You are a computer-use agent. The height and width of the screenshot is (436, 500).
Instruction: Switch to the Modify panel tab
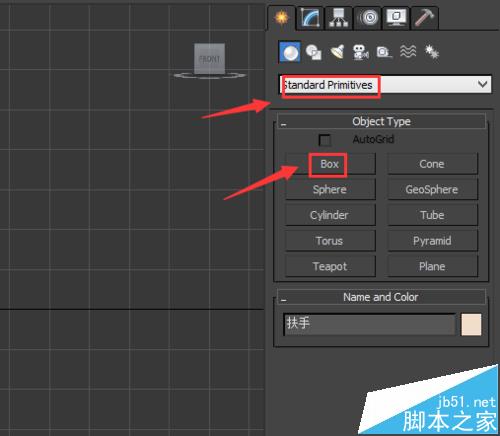tap(310, 18)
